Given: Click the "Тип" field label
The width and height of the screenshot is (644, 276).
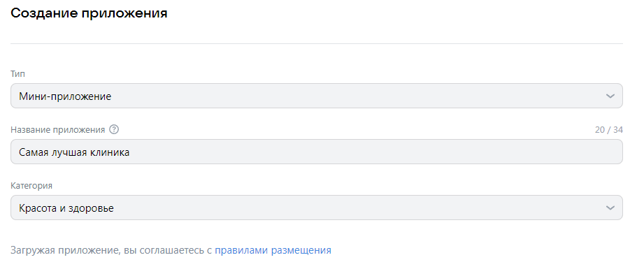Looking at the screenshot, I should [x=17, y=74].
